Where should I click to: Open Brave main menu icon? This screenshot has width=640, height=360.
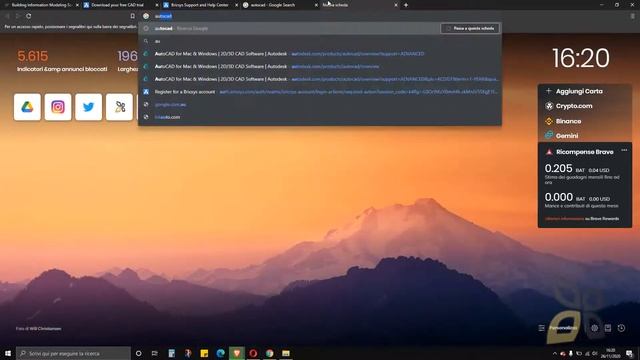coord(633,16)
